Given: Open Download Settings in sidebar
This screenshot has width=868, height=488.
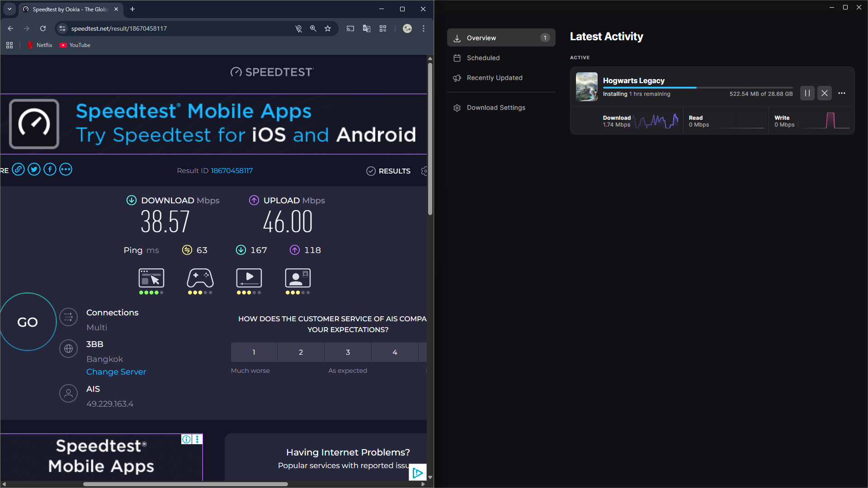Looking at the screenshot, I should point(495,108).
